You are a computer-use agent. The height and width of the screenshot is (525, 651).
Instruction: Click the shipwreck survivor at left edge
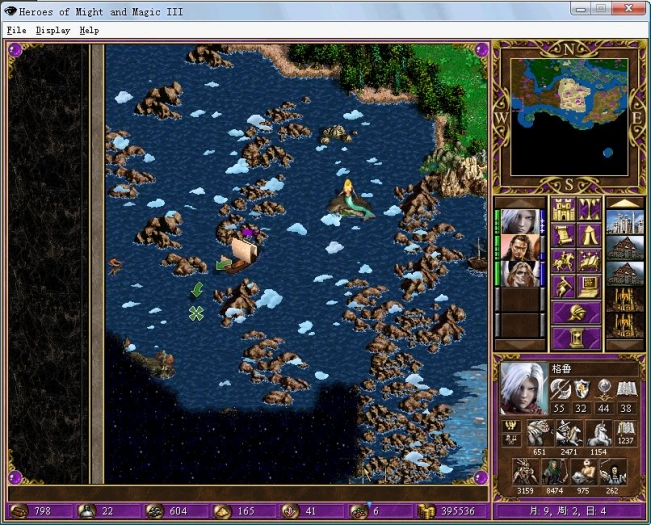tap(115, 266)
